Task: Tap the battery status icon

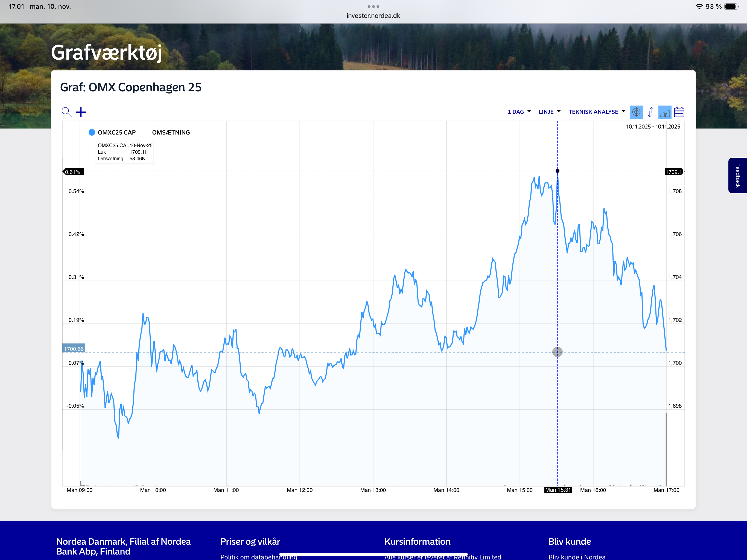Action: click(731, 6)
